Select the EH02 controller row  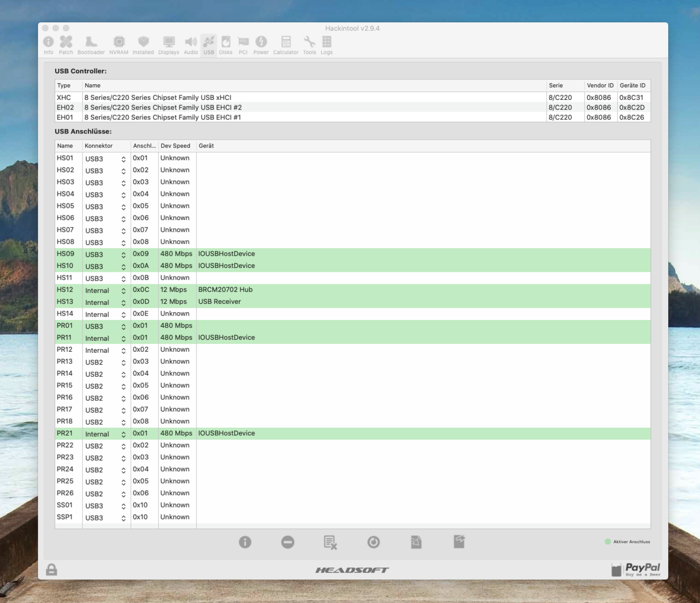tap(353, 107)
